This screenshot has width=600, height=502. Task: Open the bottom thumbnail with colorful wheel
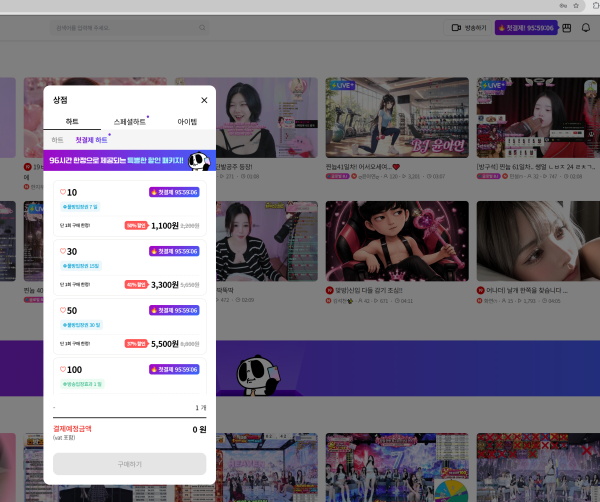click(x=397, y=467)
